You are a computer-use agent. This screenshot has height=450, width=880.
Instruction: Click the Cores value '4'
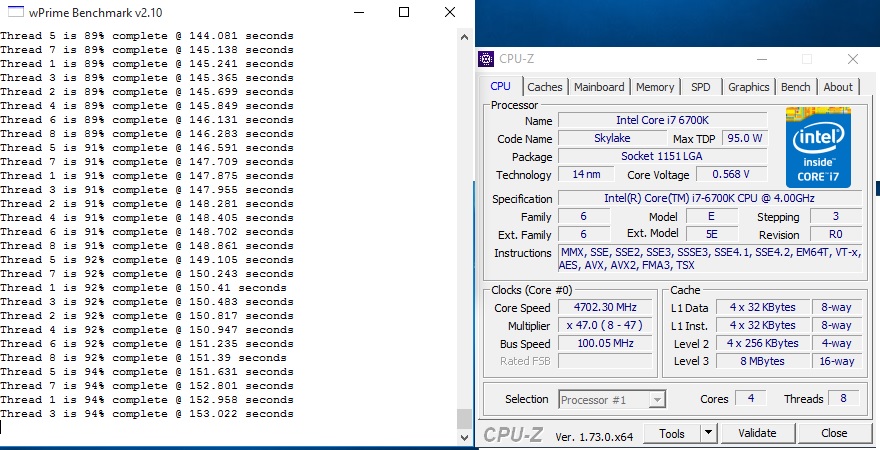pos(751,398)
